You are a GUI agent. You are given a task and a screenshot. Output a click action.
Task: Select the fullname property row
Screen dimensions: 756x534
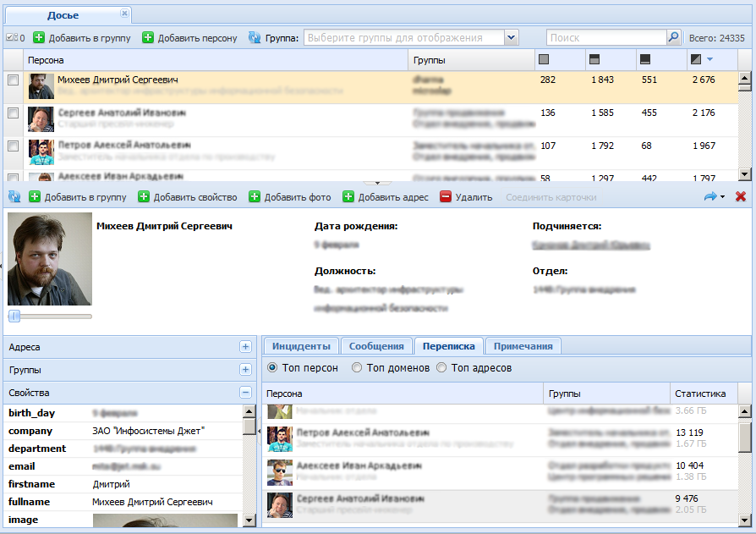[123, 502]
